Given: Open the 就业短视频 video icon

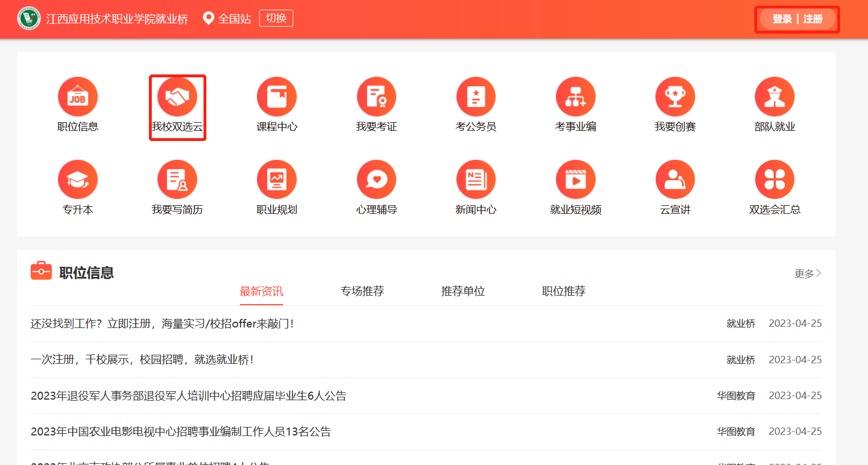Looking at the screenshot, I should point(576,180).
